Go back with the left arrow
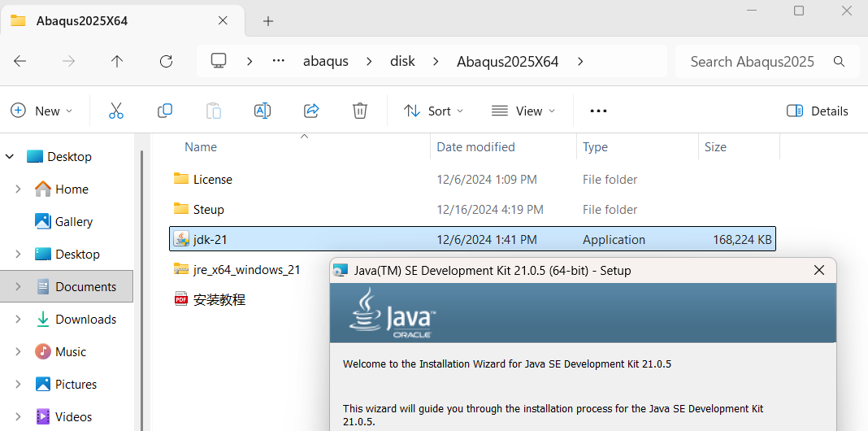Image resolution: width=868 pixels, height=431 pixels. tap(20, 62)
